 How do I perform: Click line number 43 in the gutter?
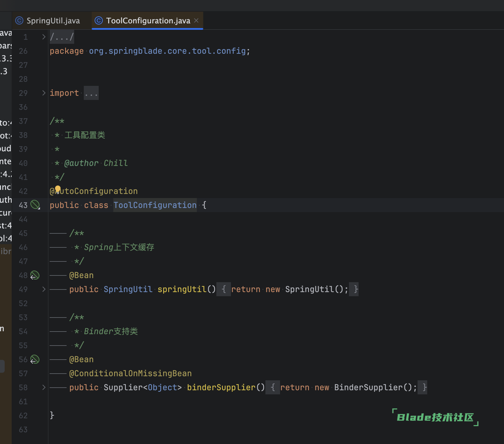click(23, 205)
